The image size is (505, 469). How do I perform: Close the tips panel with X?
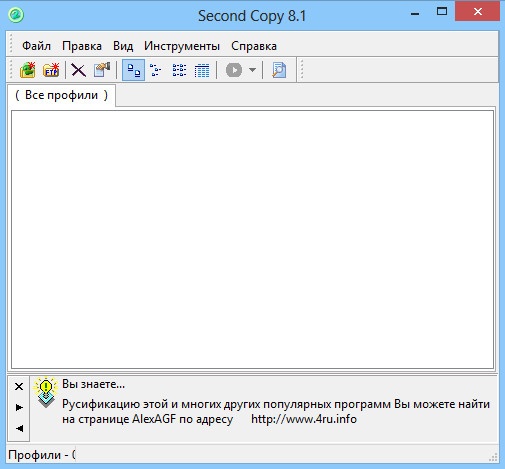pos(19,386)
